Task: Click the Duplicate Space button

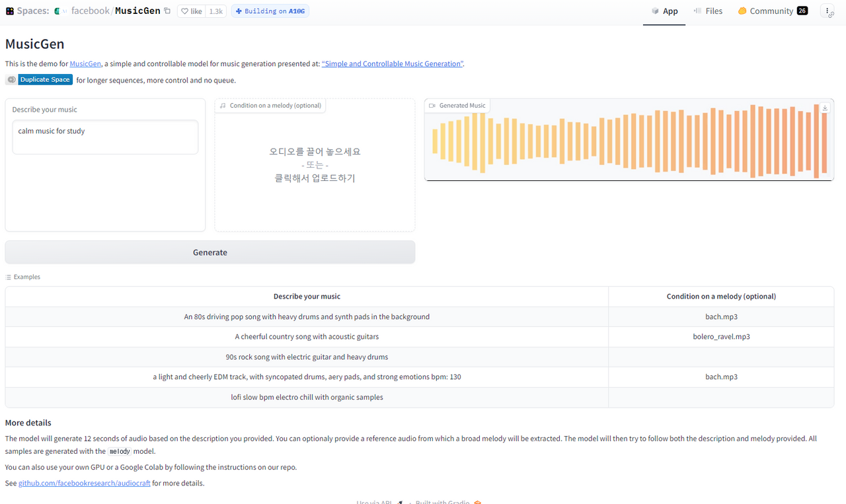Action: (x=39, y=80)
